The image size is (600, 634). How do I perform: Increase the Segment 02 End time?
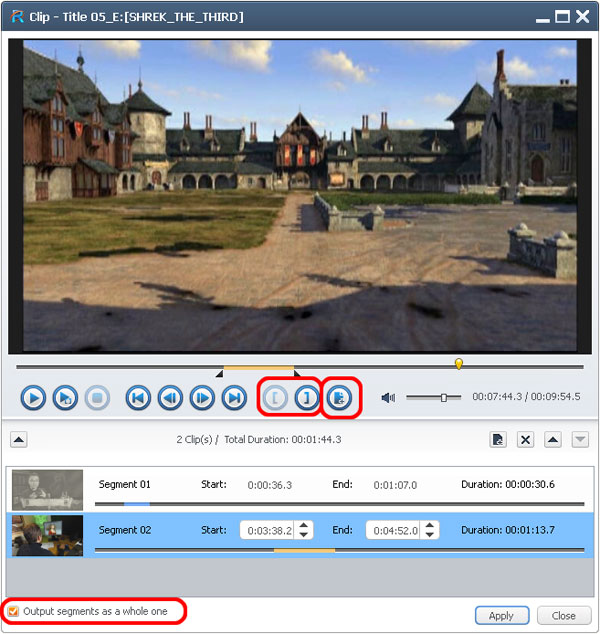pyautogui.click(x=430, y=525)
